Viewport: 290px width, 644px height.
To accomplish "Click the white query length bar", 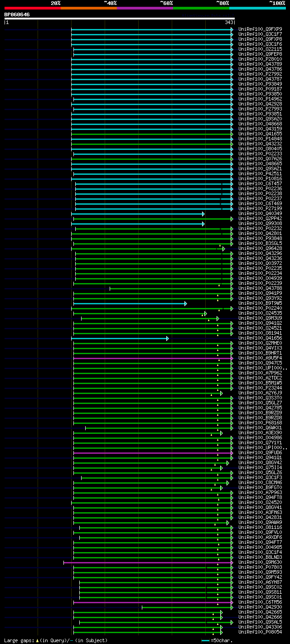I will 120,19.
